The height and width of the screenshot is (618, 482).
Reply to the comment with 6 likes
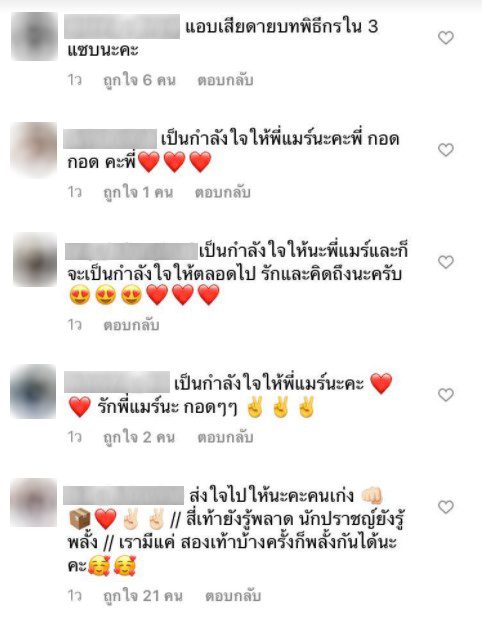pos(225,80)
